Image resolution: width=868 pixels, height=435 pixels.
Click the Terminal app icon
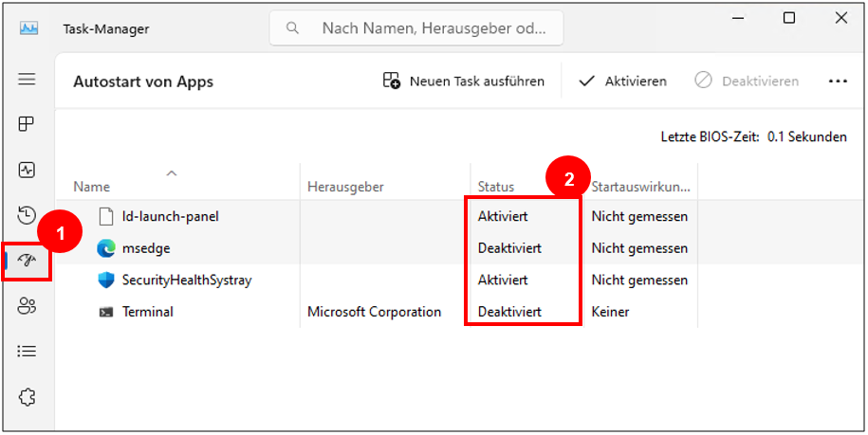[x=105, y=313]
